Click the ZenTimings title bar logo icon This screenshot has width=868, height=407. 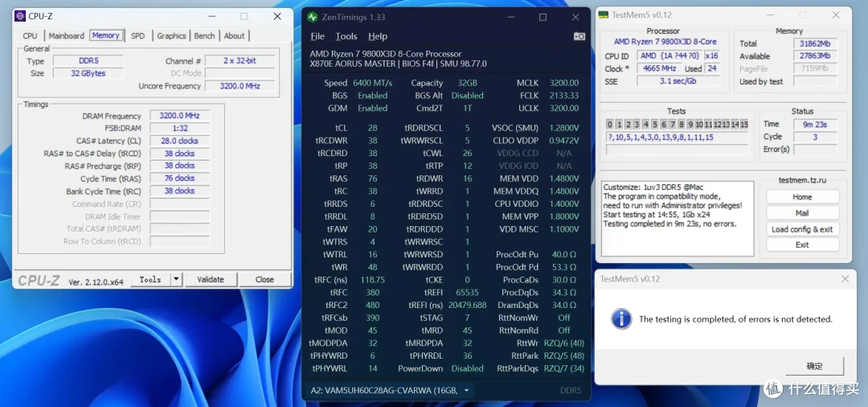click(313, 17)
